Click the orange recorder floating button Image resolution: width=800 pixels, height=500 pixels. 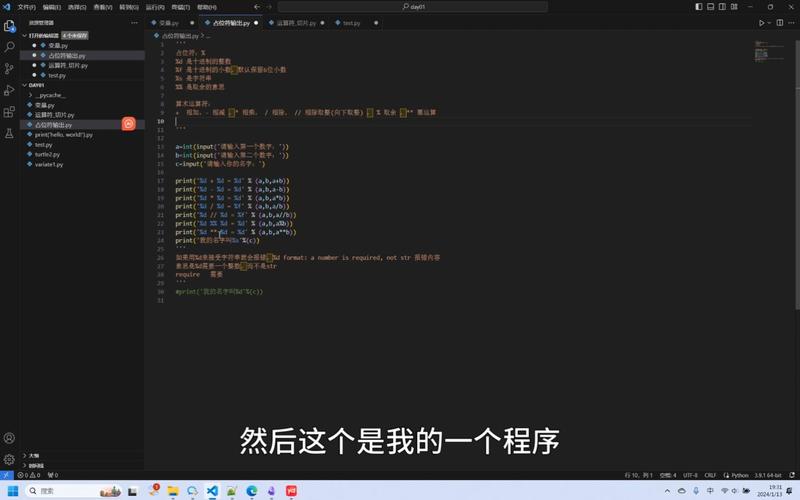point(129,123)
